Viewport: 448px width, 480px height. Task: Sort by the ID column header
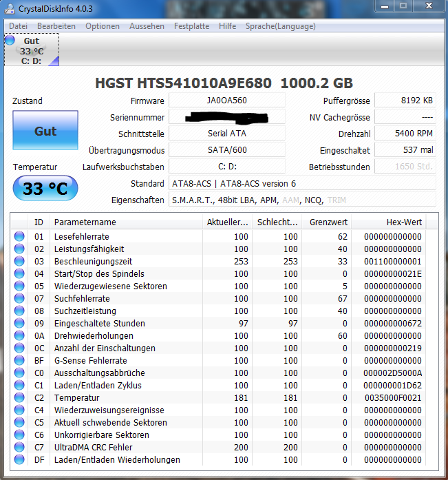click(x=39, y=222)
